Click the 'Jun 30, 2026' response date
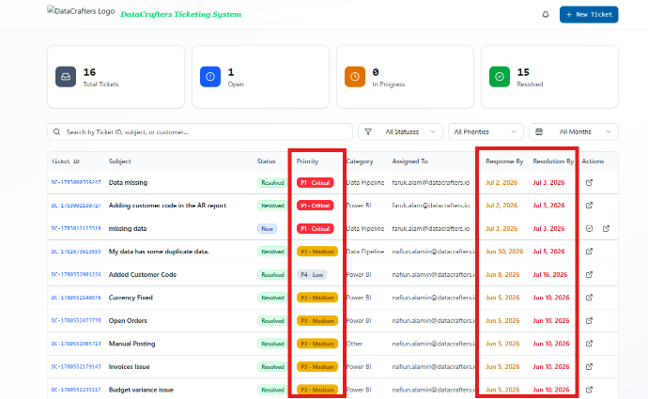The width and height of the screenshot is (648, 399). (x=504, y=251)
